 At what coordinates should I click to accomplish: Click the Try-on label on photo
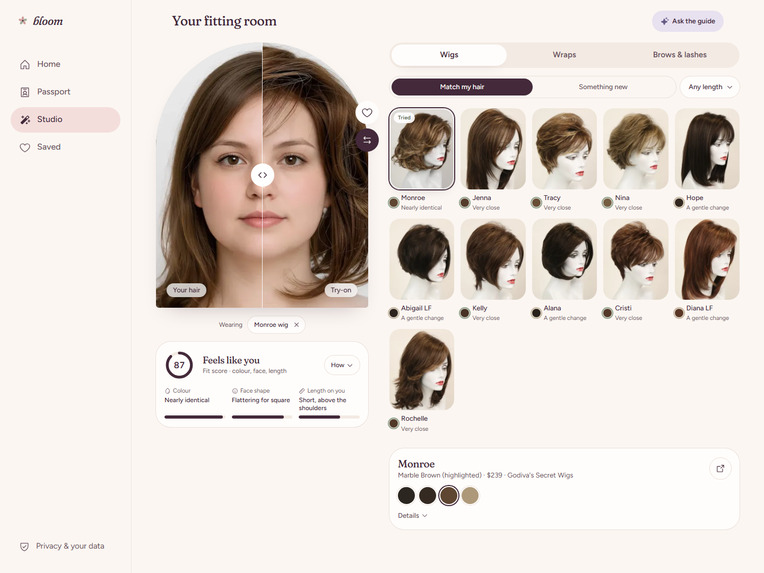coord(341,290)
